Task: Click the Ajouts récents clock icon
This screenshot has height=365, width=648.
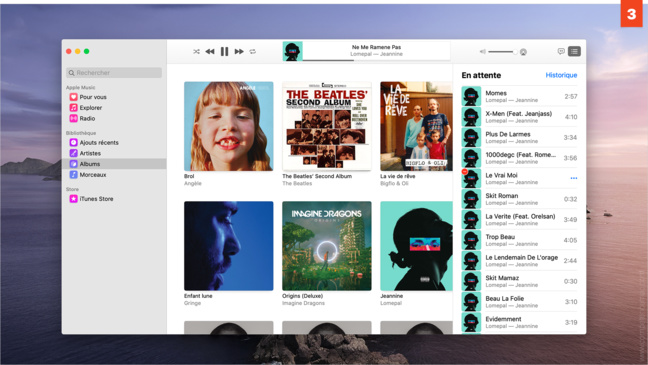Action: (73, 143)
